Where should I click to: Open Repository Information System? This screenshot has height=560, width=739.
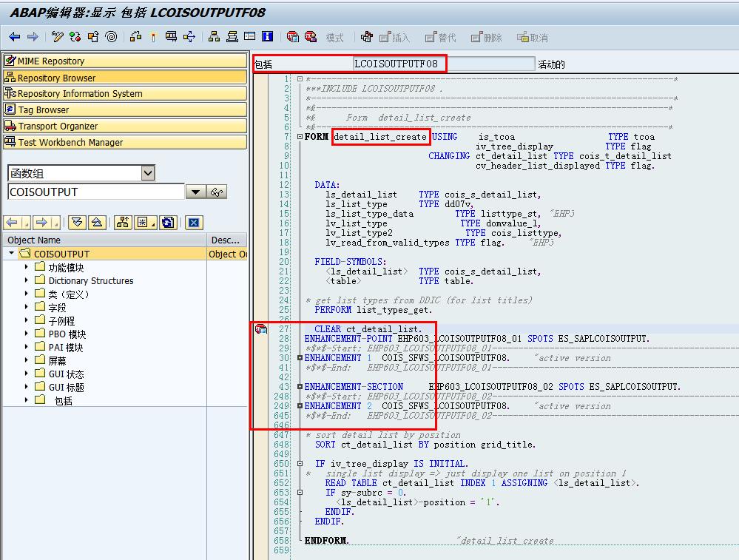(x=125, y=93)
